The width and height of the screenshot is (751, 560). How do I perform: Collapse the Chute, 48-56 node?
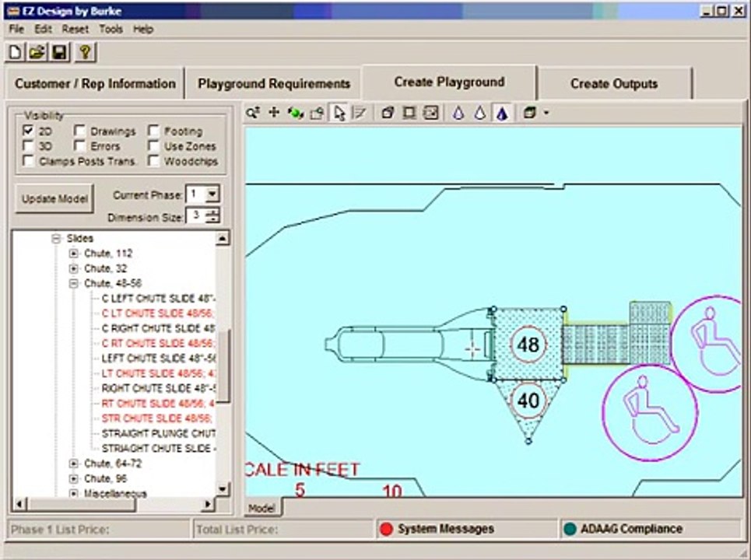(73, 283)
